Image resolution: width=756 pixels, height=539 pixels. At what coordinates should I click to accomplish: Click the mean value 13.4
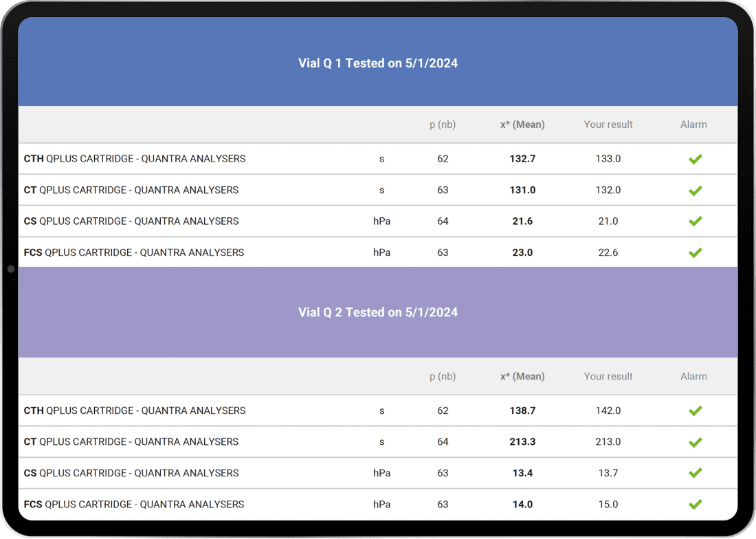(522, 473)
